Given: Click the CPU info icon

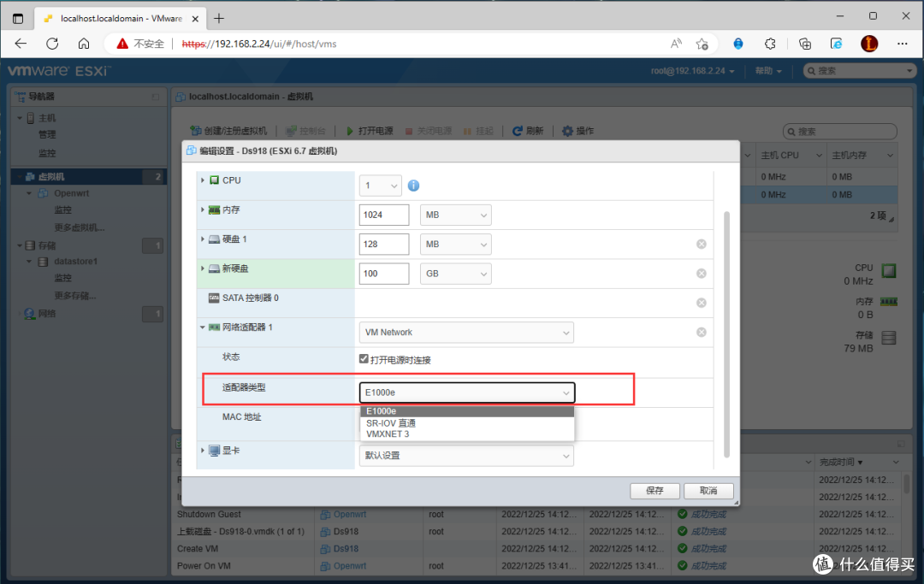Looking at the screenshot, I should pos(413,186).
